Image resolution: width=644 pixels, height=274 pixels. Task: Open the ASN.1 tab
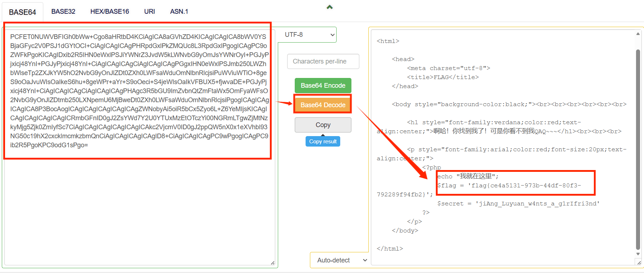click(x=179, y=12)
